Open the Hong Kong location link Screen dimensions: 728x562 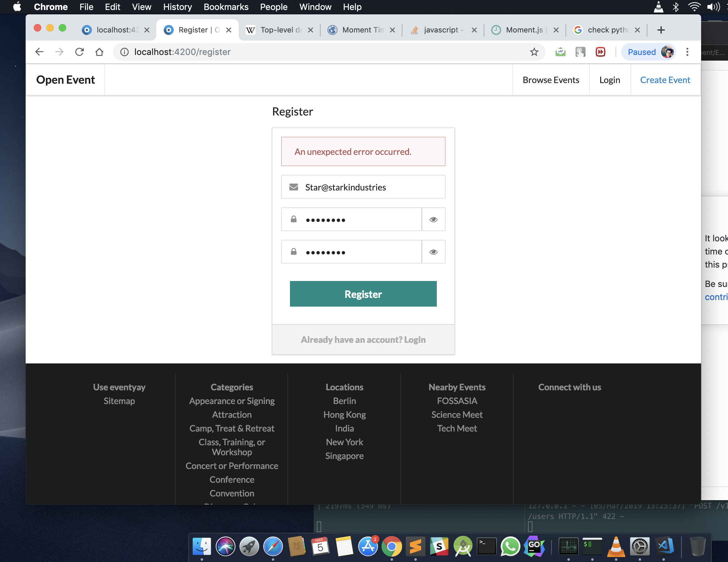(x=344, y=414)
